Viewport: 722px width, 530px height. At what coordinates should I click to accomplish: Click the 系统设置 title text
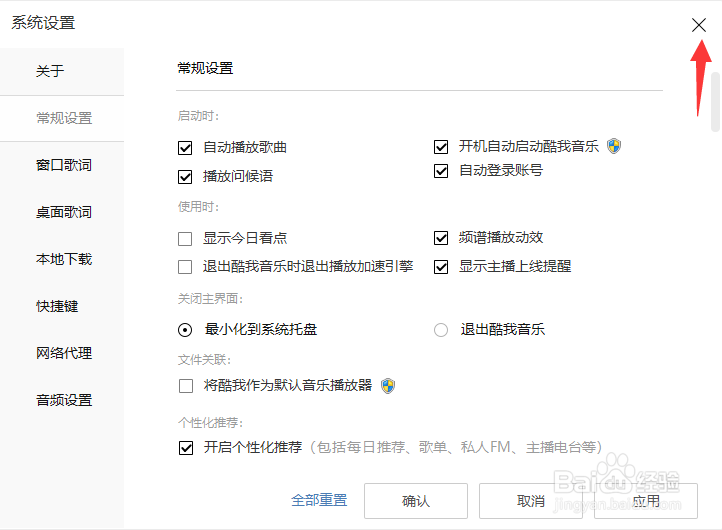coord(43,23)
